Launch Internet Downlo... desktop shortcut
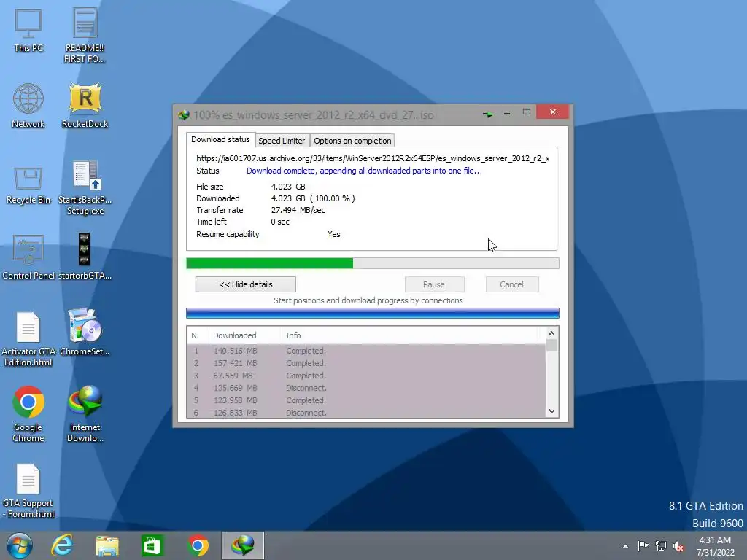Screen dimensions: 747x560 pyautogui.click(x=85, y=414)
